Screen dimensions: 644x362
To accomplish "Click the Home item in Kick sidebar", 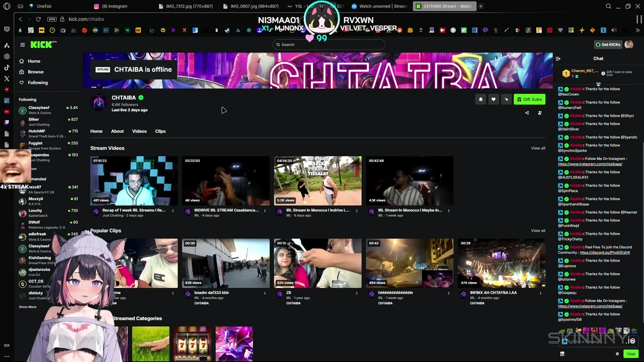I will (34, 61).
